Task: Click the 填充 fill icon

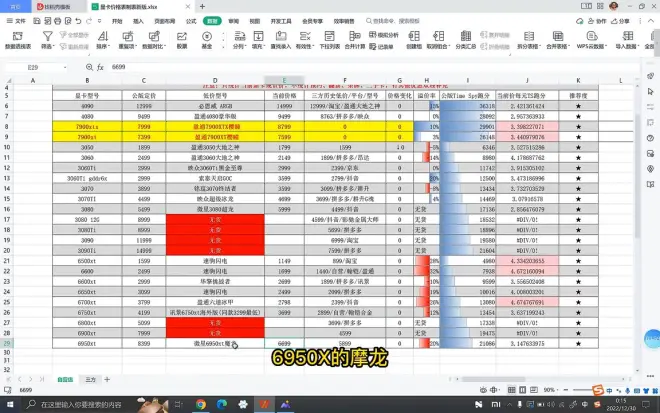Action: pyautogui.click(x=258, y=37)
